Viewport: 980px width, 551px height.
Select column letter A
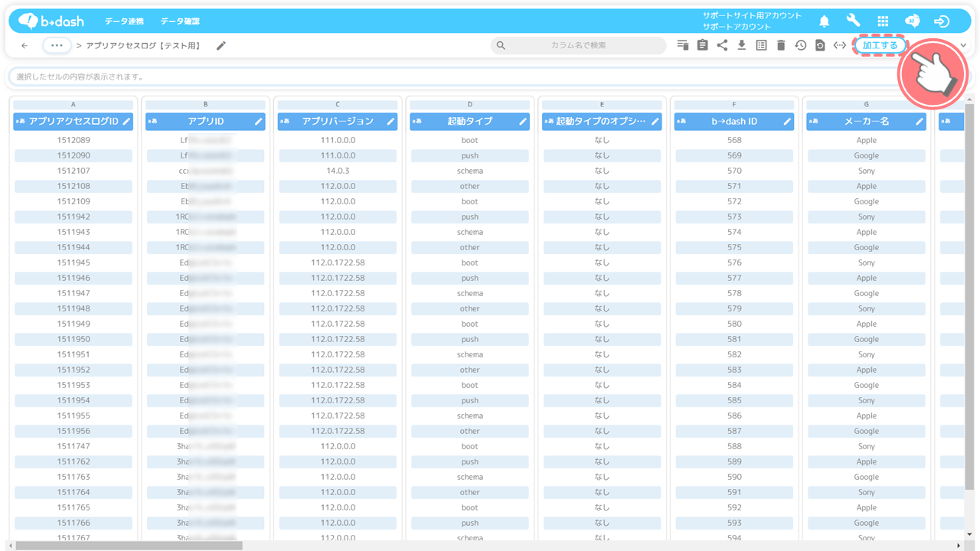[73, 105]
